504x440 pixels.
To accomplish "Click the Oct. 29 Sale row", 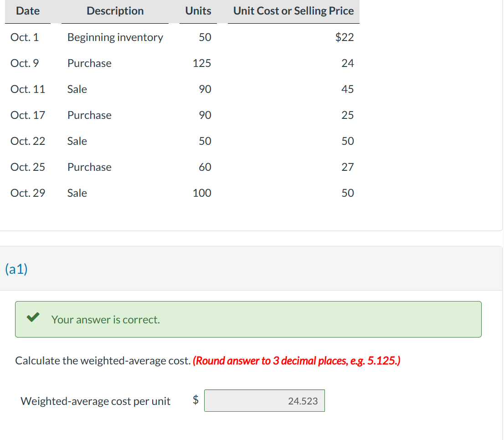I will point(77,193).
